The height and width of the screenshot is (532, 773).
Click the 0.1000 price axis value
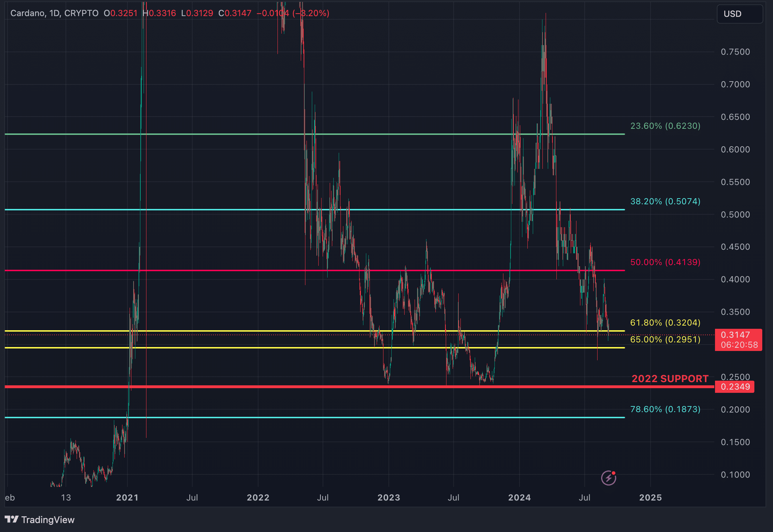pyautogui.click(x=735, y=475)
